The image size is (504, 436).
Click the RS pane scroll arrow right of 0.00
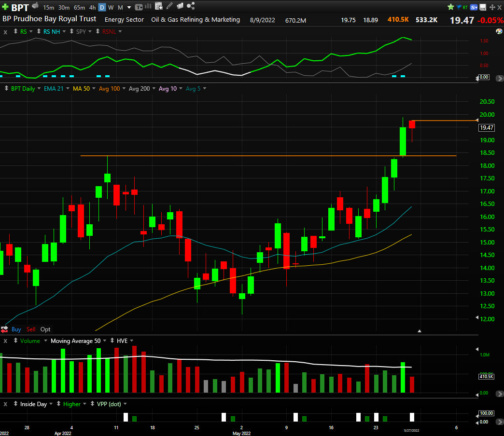click(500, 78)
